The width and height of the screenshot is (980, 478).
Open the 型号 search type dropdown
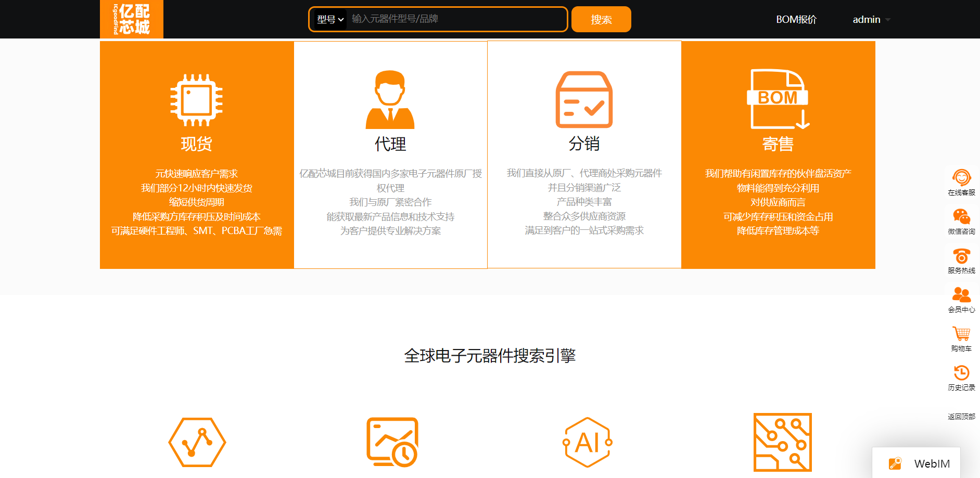pos(330,19)
